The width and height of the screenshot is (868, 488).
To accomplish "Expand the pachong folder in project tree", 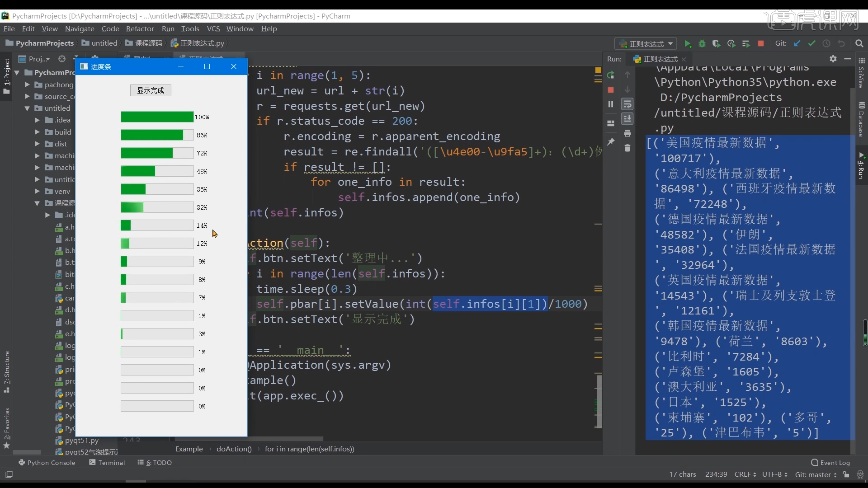I will (27, 84).
